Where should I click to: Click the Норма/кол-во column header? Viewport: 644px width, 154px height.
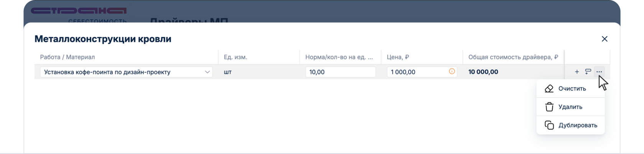tap(339, 57)
